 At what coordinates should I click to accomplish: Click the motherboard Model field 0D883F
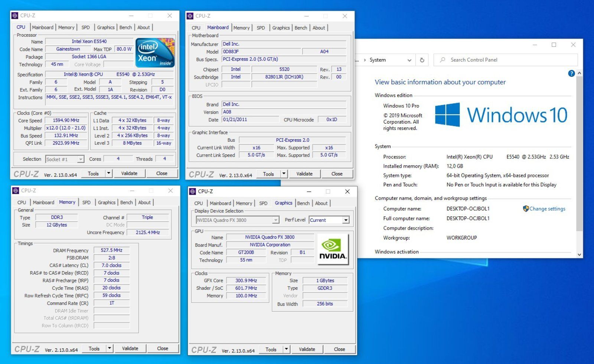[x=261, y=52]
